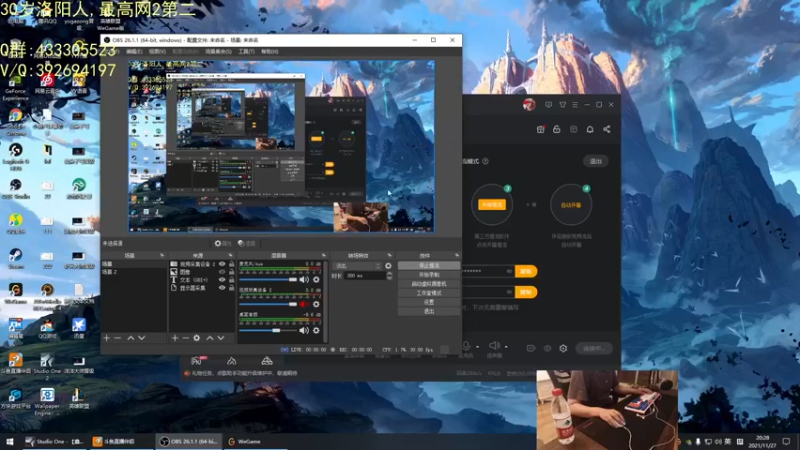The height and width of the screenshot is (450, 800).
Task: Click the 启动虚拟摄像机 button
Action: 429,284
